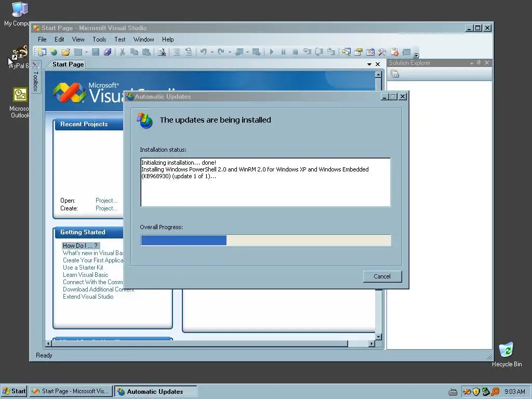
Task: Expand the toolbar options overflow arrow
Action: click(416, 54)
